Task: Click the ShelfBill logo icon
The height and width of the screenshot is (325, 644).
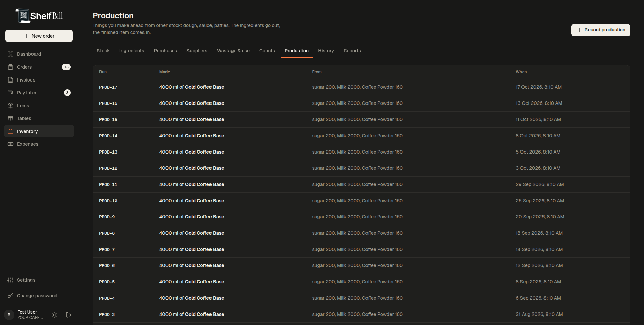Action: point(23,16)
